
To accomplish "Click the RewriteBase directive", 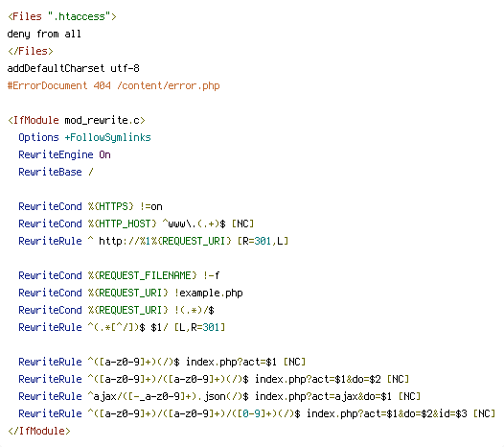I will tap(56, 172).
